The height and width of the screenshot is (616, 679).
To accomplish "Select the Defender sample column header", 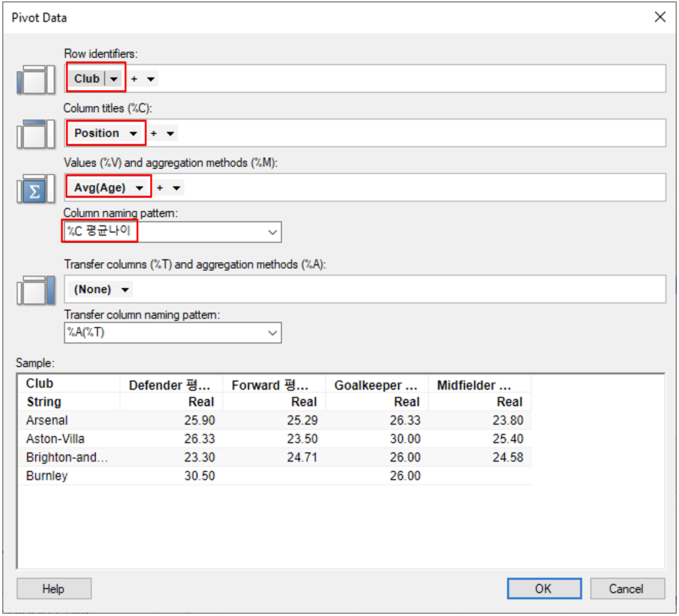I will click(x=171, y=384).
